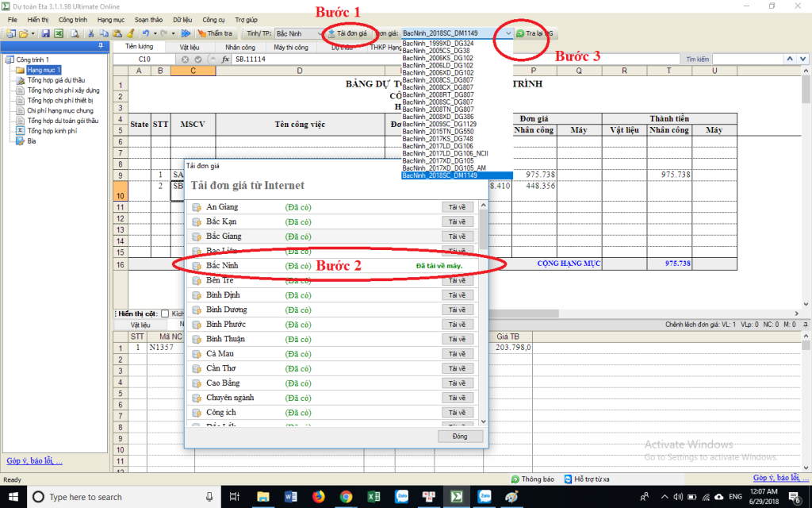The width and height of the screenshot is (812, 508).
Task: Open Chrome from the Windows taskbar
Action: click(346, 497)
